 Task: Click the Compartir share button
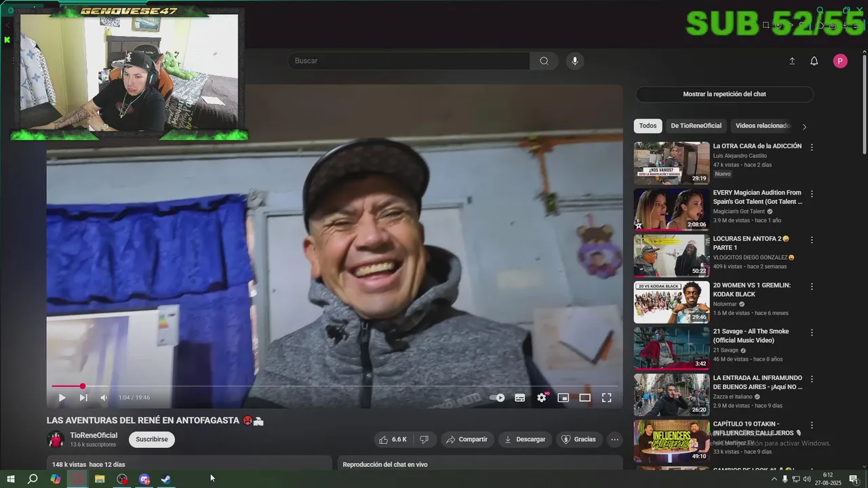[467, 439]
